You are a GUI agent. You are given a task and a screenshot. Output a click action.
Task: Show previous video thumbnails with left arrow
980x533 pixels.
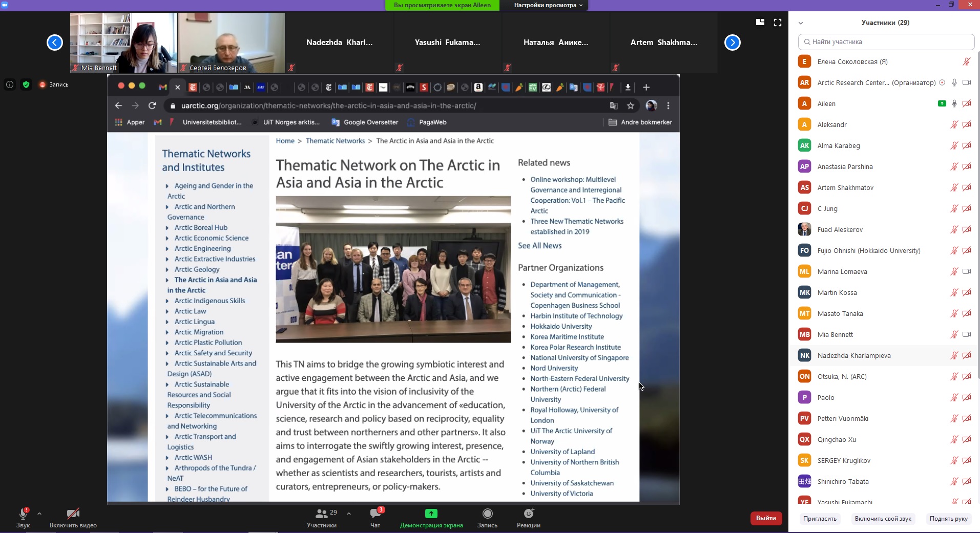pyautogui.click(x=55, y=42)
